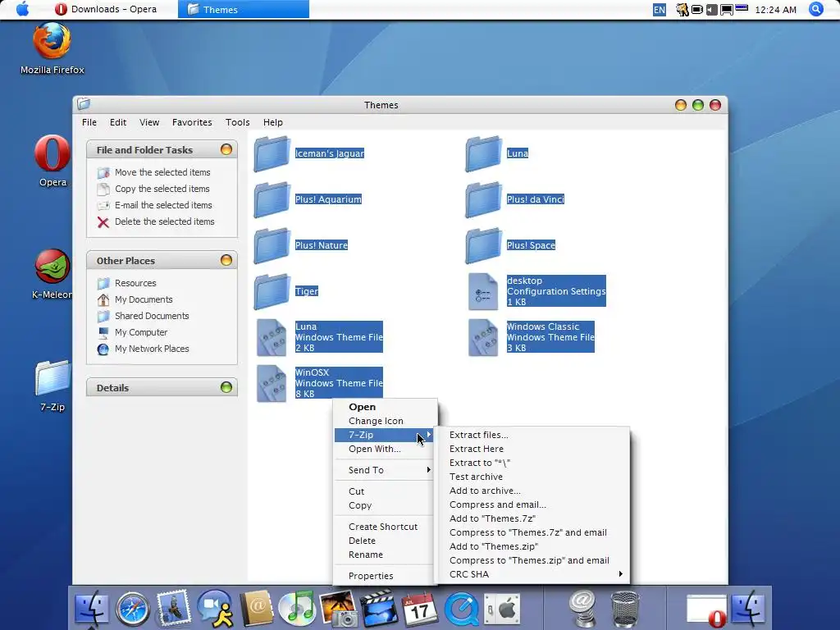Select the Plus! da Vinci folder icon
Viewport: 840px width, 630px height.
[x=483, y=200]
